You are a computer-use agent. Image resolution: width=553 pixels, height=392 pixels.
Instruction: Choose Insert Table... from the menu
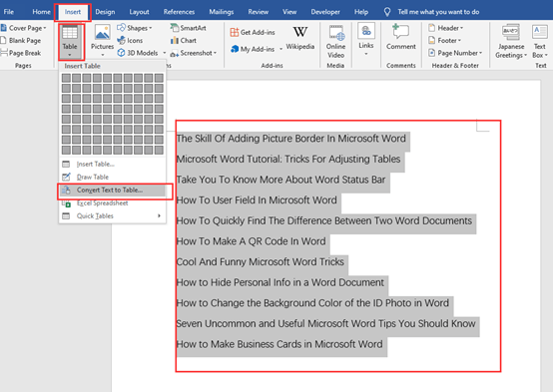(112, 165)
